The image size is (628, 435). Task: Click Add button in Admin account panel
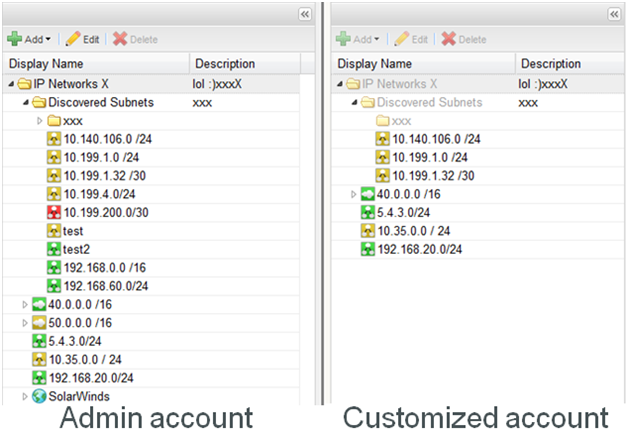(x=29, y=39)
